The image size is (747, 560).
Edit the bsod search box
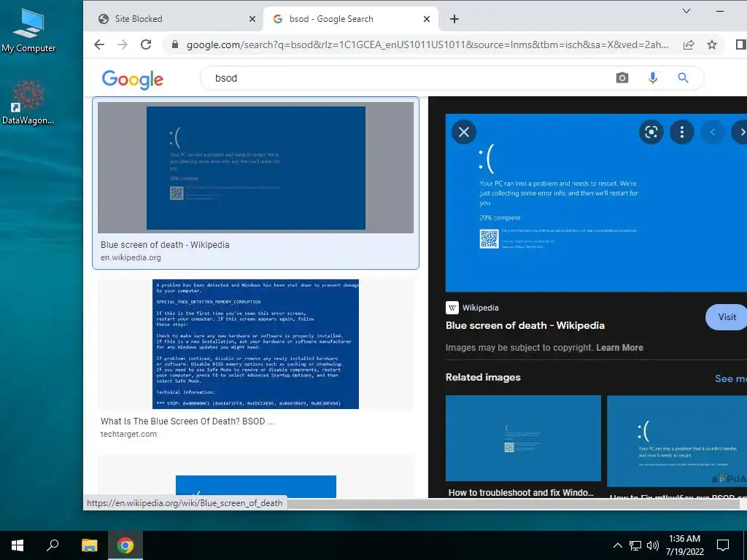410,78
